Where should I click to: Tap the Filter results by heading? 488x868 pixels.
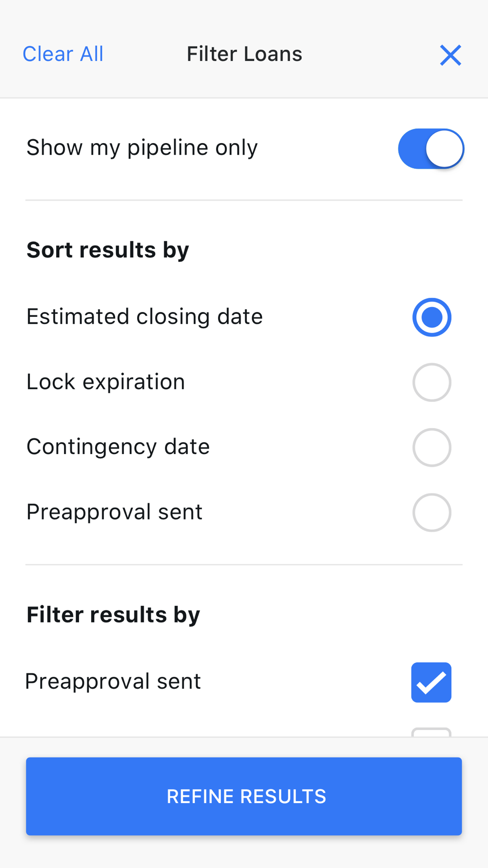[113, 615]
